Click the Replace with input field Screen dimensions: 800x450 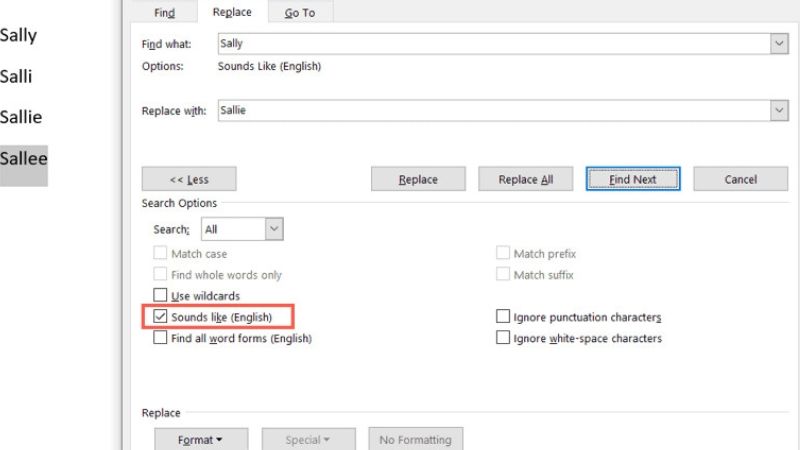click(x=493, y=110)
